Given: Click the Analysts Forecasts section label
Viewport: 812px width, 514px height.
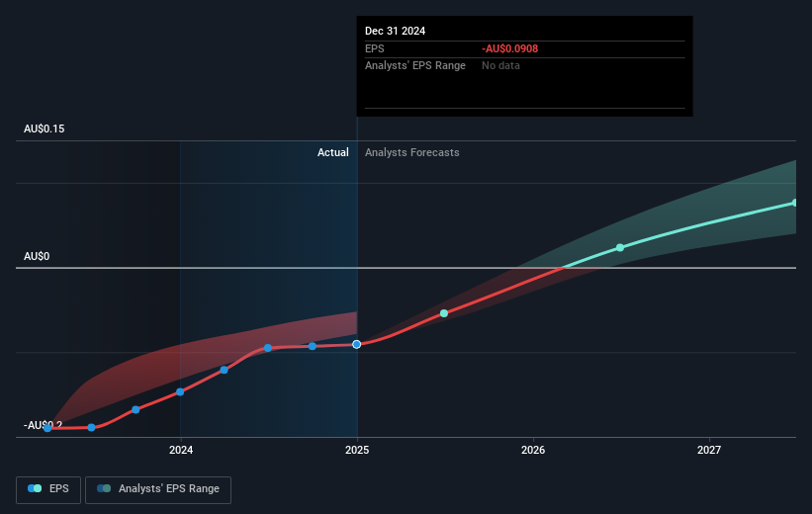Looking at the screenshot, I should coord(412,152).
